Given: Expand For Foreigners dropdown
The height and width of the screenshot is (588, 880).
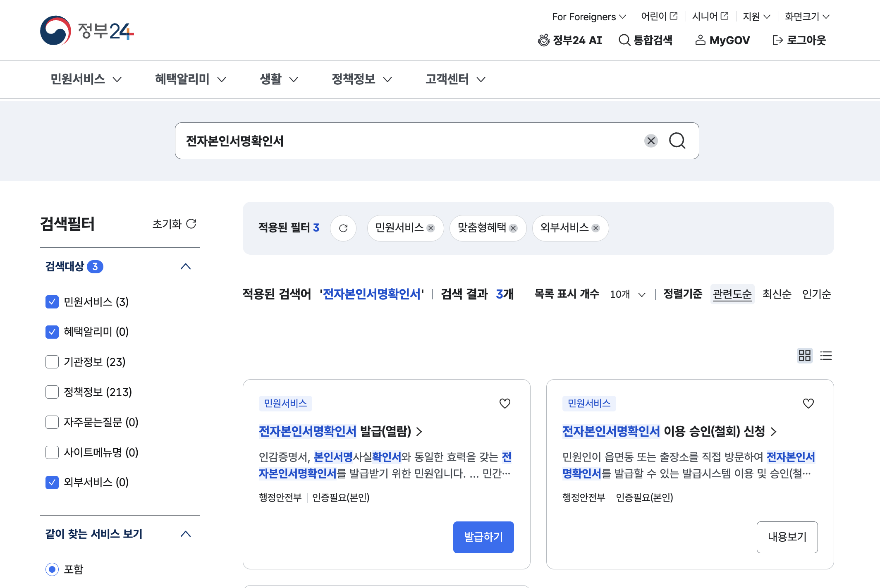Looking at the screenshot, I should tap(589, 17).
